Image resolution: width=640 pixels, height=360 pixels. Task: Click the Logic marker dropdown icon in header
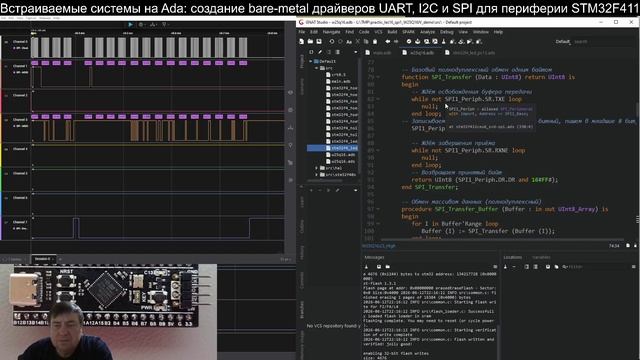164,24
